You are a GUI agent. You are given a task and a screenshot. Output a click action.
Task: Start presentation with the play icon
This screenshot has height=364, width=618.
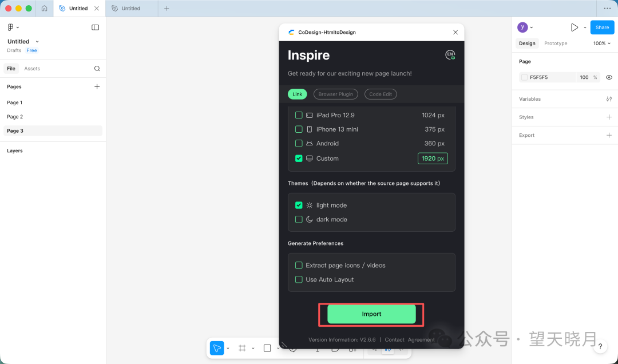575,27
